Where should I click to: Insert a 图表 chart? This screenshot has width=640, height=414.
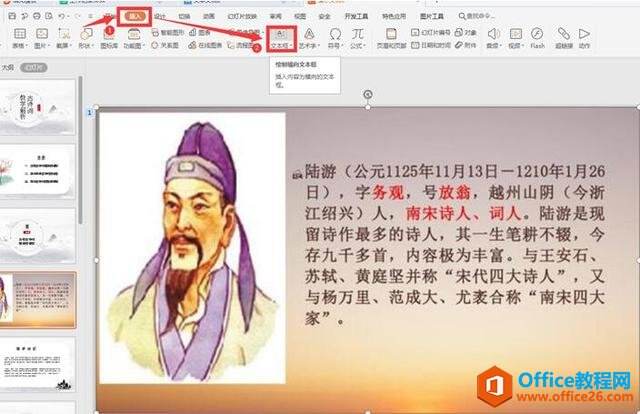click(200, 32)
